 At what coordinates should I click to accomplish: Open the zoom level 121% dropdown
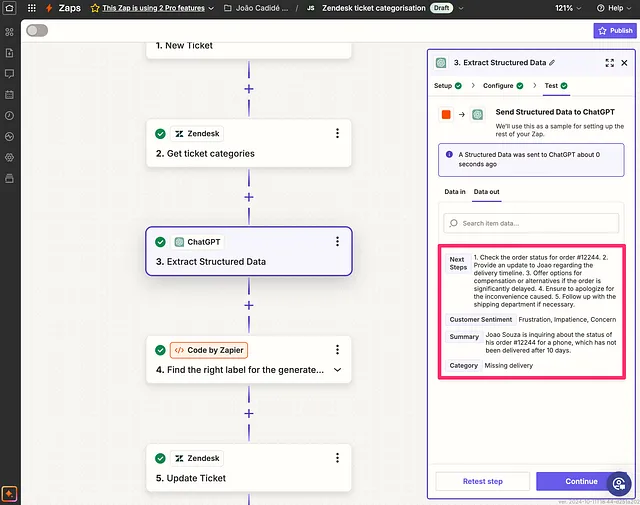tap(568, 8)
